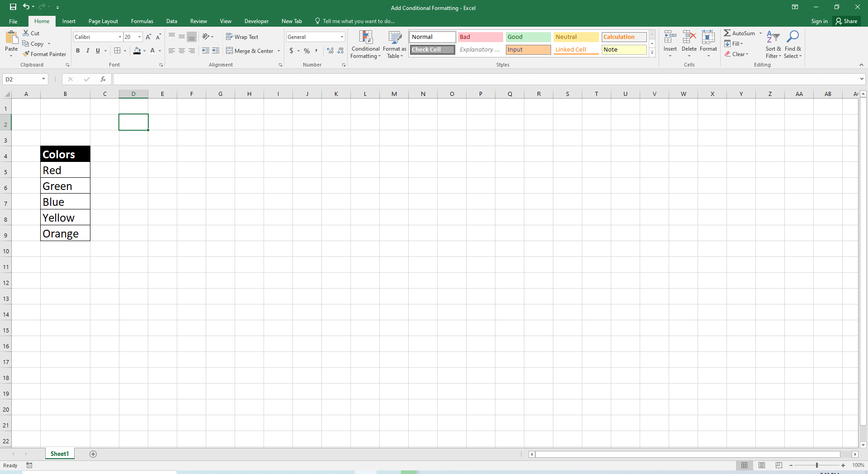
Task: Enable Wrap Text
Action: [242, 37]
